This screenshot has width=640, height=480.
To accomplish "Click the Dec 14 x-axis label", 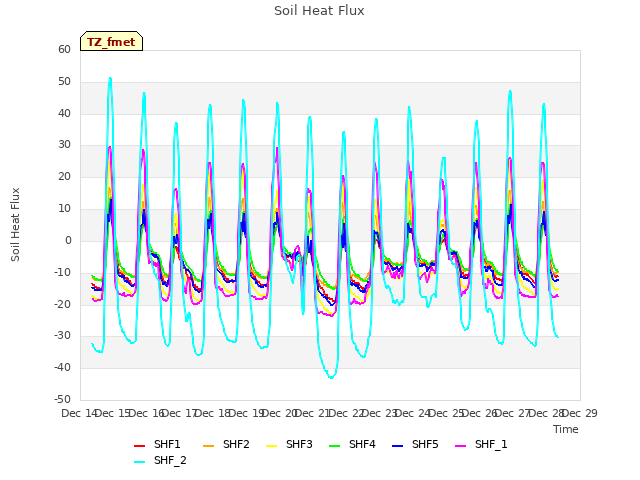I will tap(79, 413).
